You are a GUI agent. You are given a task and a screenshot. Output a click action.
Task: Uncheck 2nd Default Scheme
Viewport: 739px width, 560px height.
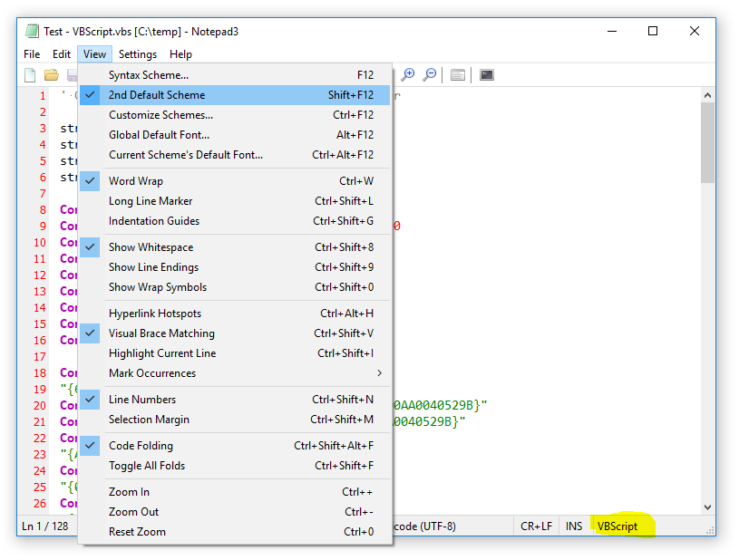point(235,95)
